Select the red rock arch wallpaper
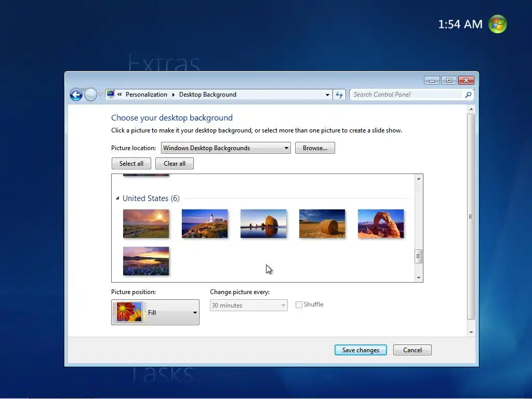The width and height of the screenshot is (532, 399). point(381,223)
